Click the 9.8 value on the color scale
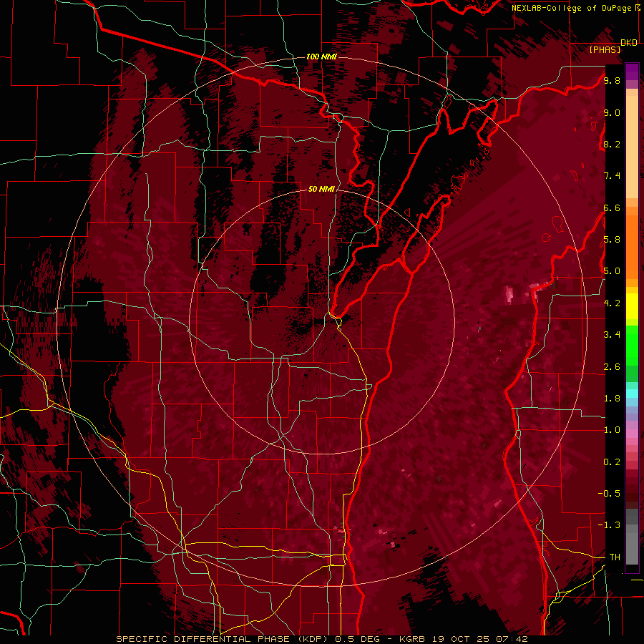The image size is (644, 644). point(612,80)
